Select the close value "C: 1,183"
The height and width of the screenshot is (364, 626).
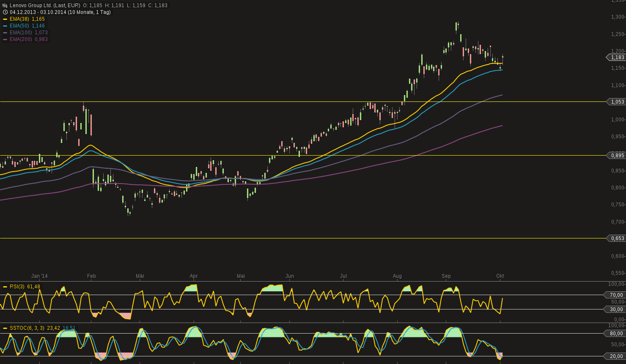click(x=158, y=5)
